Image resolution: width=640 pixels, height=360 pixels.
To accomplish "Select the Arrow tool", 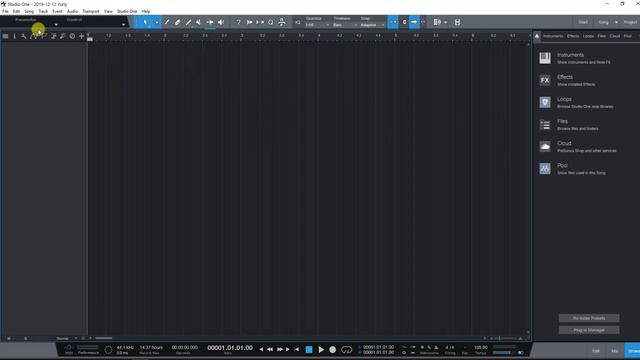I will pyautogui.click(x=145, y=22).
